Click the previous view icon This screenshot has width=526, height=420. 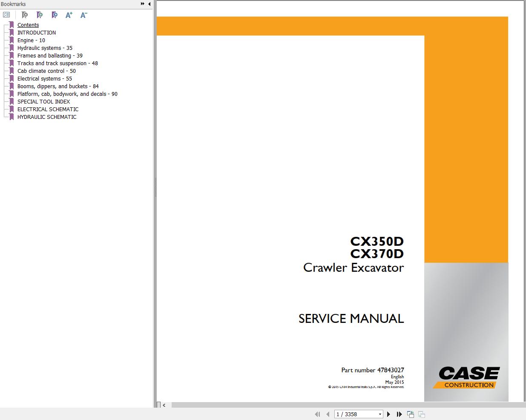tap(411, 414)
